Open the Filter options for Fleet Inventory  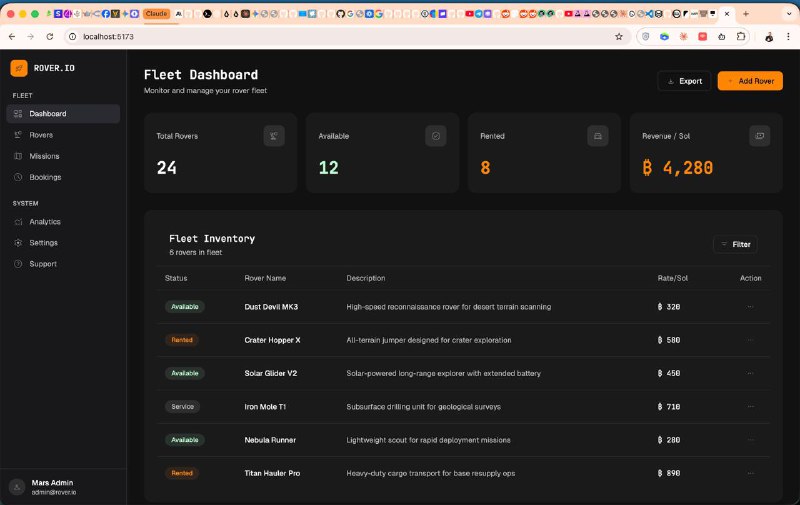pyautogui.click(x=735, y=244)
